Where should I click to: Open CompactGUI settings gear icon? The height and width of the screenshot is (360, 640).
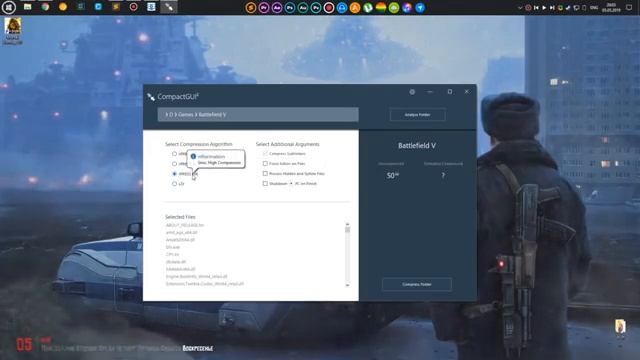[412, 92]
